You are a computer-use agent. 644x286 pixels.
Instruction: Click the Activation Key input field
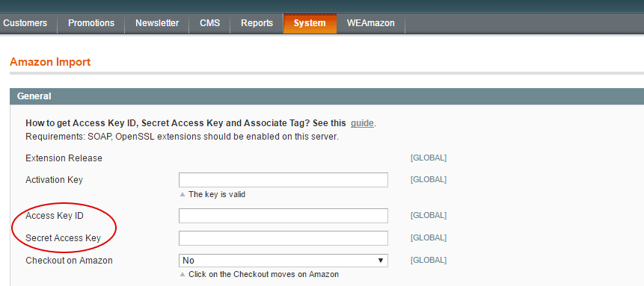pyautogui.click(x=283, y=180)
